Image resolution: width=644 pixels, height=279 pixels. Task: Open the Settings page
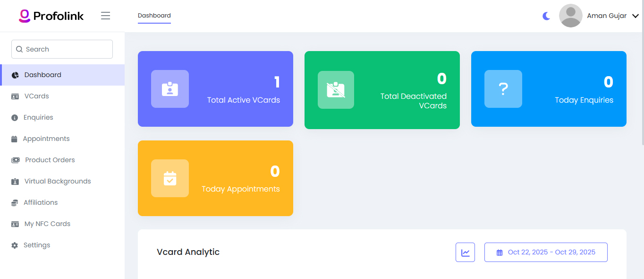tap(36, 245)
